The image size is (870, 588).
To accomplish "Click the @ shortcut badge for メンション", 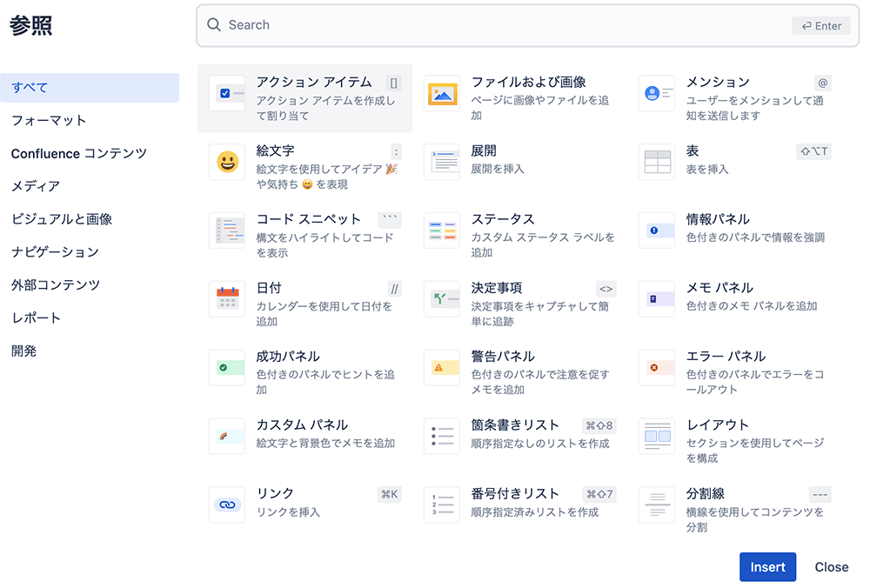I will coord(823,84).
